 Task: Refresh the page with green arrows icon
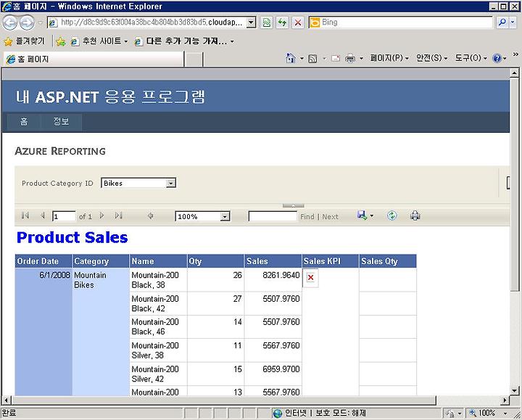[282, 22]
